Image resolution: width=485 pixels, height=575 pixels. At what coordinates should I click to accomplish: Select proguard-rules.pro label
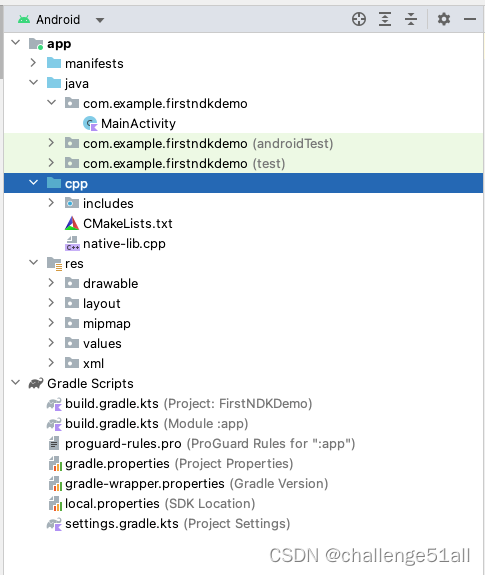click(x=123, y=444)
